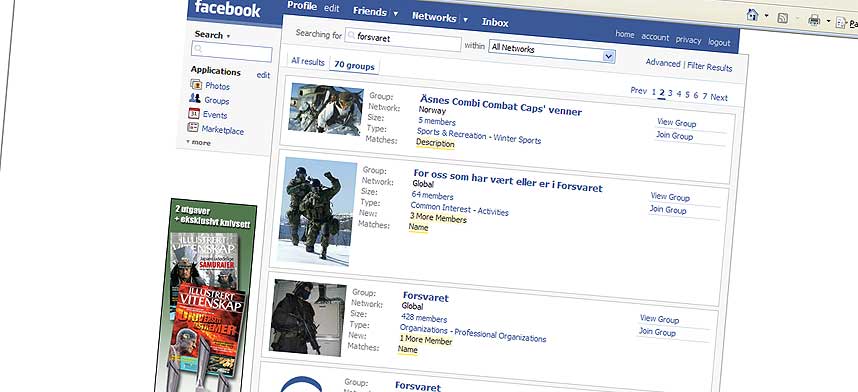Click Winter Sports type link
The image size is (858, 392).
point(517,139)
